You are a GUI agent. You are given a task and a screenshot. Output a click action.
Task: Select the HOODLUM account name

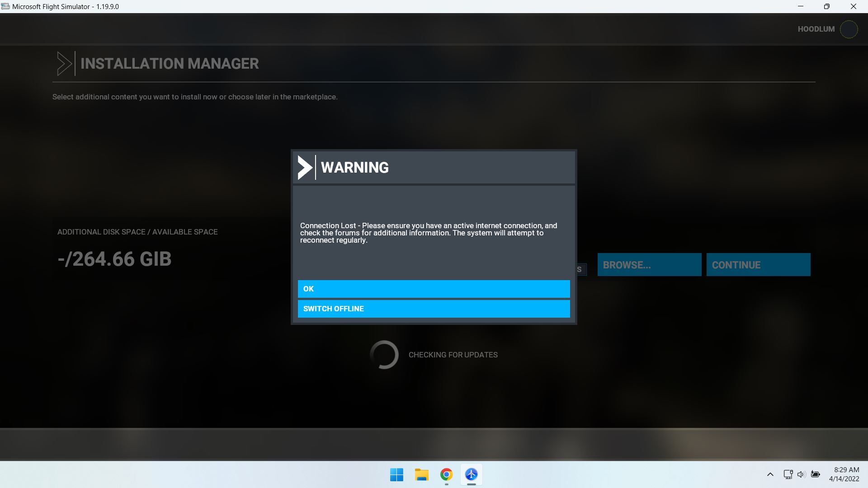(x=816, y=29)
